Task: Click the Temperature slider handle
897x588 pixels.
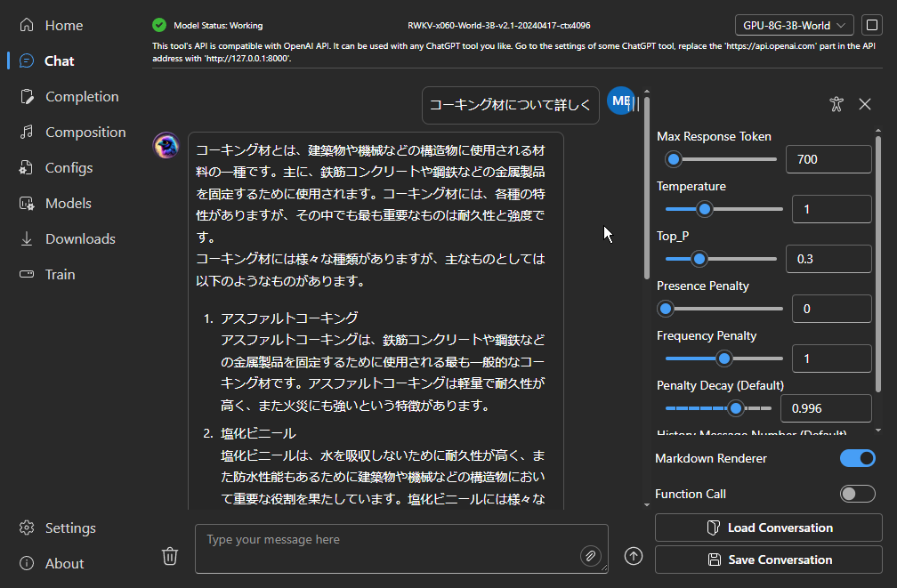Action: tap(705, 209)
